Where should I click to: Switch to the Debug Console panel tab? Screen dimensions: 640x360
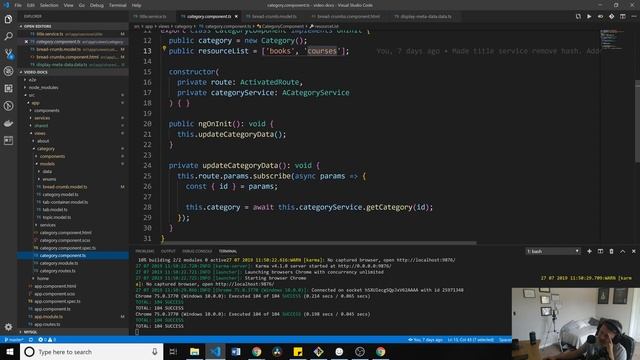point(197,251)
